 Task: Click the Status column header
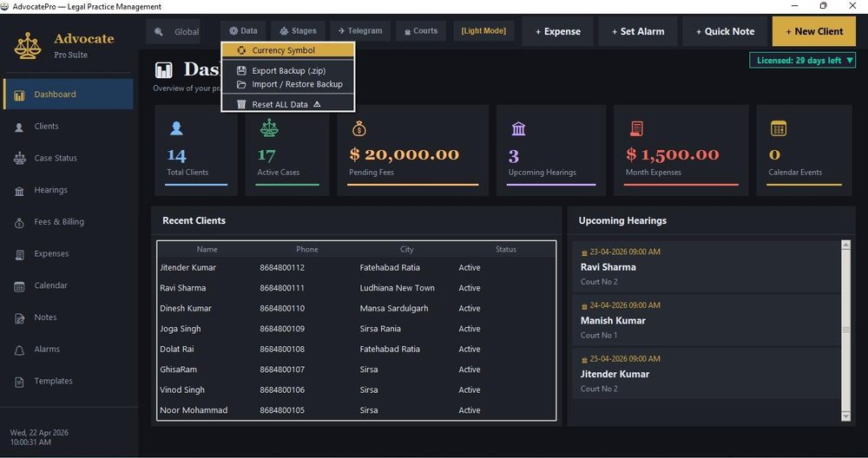(505, 250)
